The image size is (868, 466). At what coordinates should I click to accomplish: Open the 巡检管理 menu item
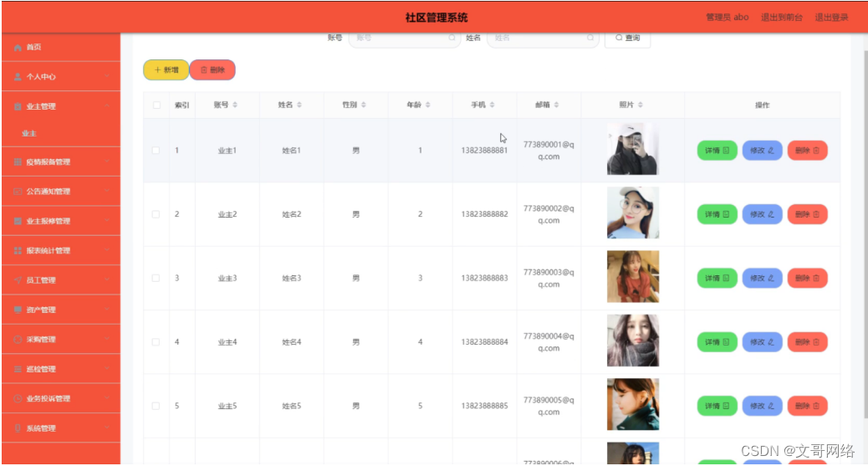click(61, 368)
